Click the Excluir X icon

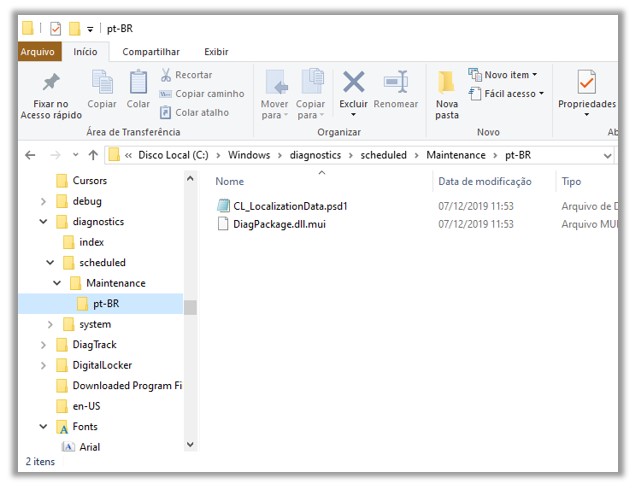pos(353,82)
